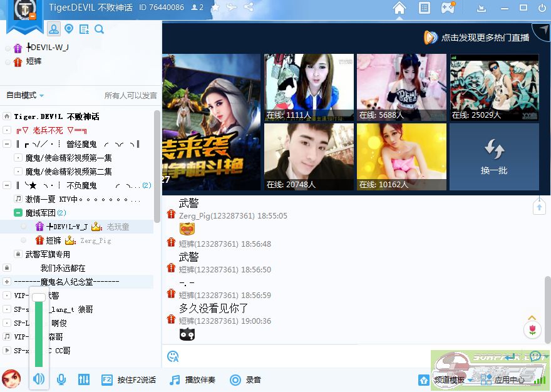The image size is (551, 392).
Task: Start 录音 recording
Action: [245, 379]
